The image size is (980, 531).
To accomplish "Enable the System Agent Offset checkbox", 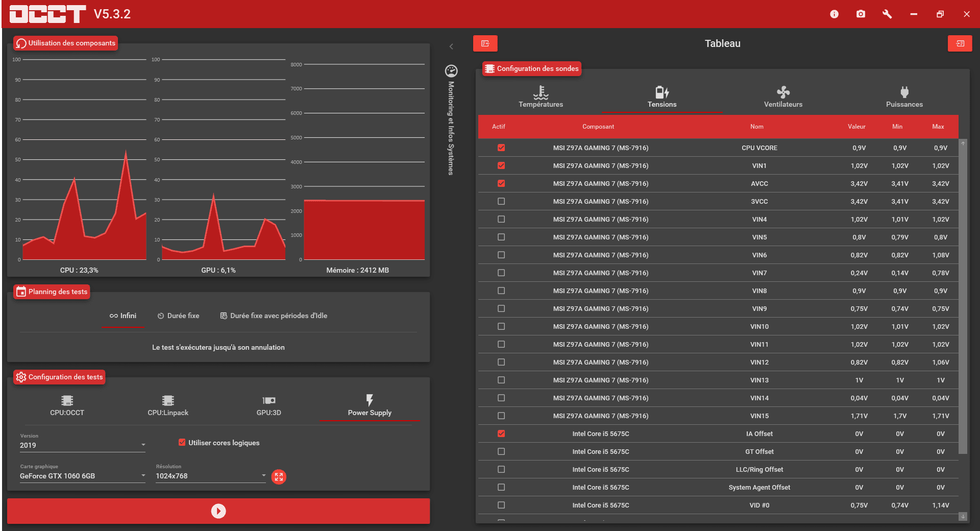I will pyautogui.click(x=501, y=487).
